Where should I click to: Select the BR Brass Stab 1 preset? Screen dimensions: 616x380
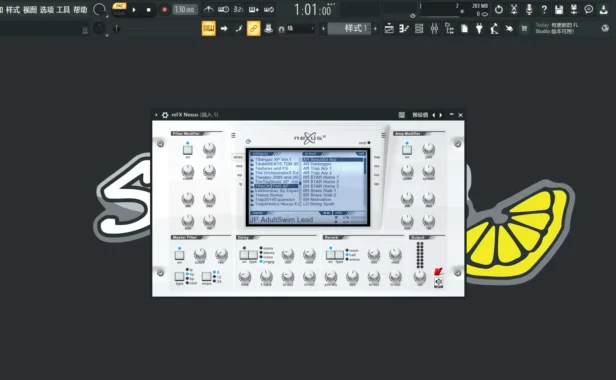pyautogui.click(x=319, y=191)
